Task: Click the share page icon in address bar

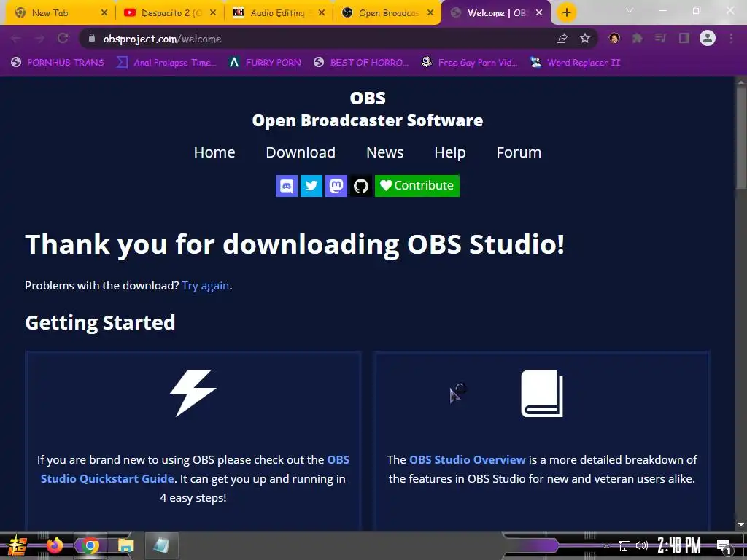Action: coord(562,39)
